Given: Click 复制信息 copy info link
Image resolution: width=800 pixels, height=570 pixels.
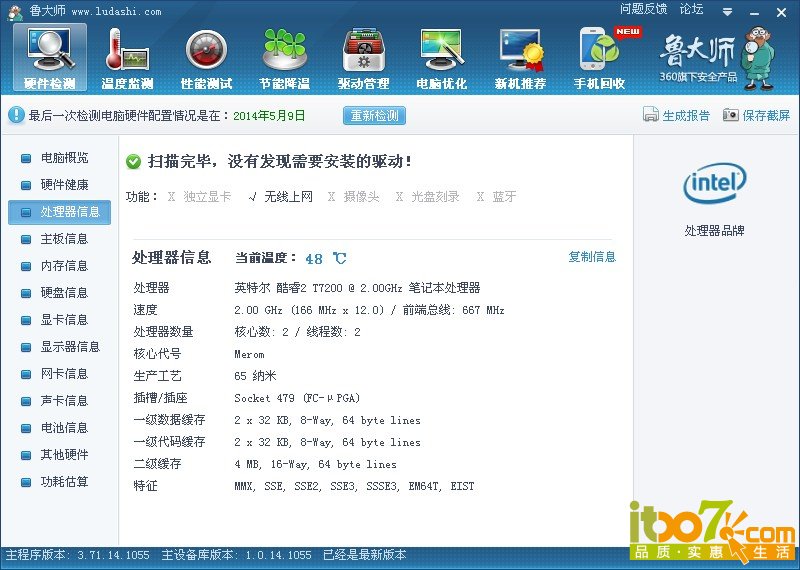Looking at the screenshot, I should [x=592, y=257].
